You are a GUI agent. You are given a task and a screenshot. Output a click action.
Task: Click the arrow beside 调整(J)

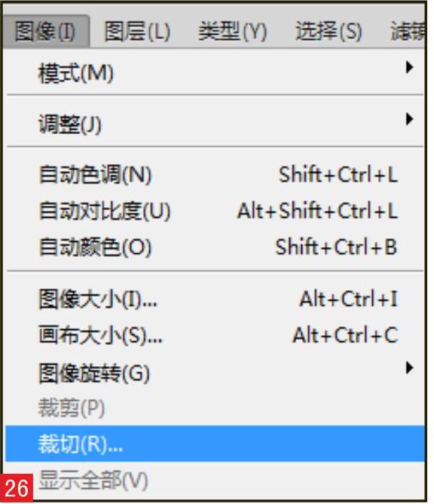pos(409,119)
